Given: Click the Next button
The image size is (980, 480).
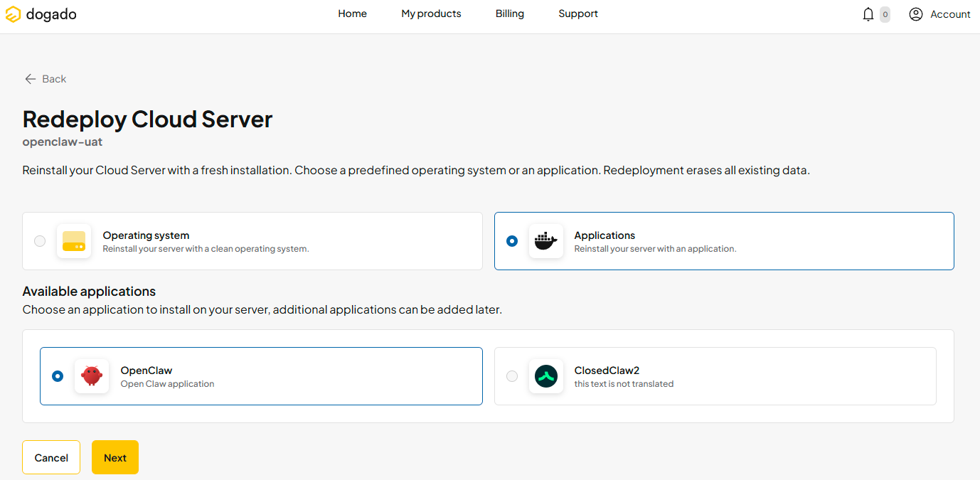Looking at the screenshot, I should point(115,457).
